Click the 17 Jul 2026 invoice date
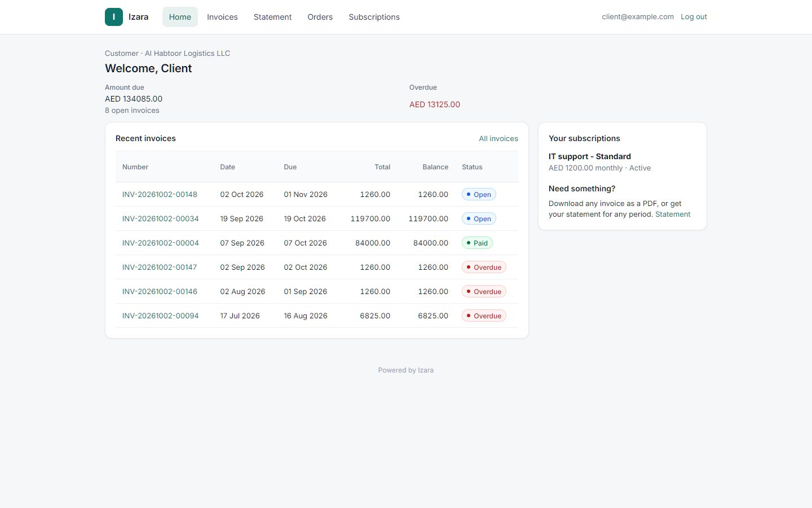 tap(240, 316)
